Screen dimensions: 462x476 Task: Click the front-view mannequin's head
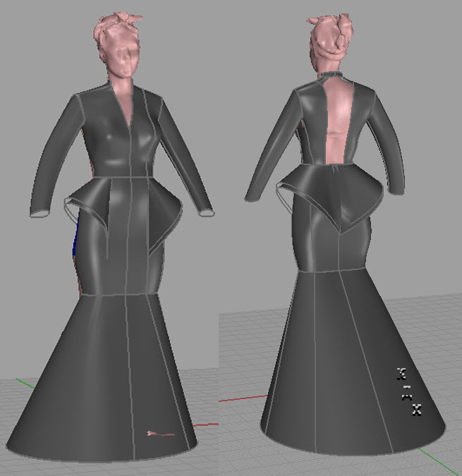coord(118,44)
